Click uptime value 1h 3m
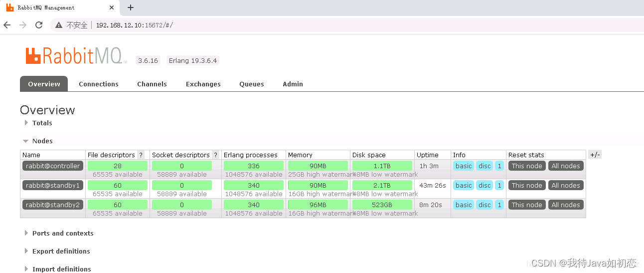The image size is (644, 273). pos(429,166)
